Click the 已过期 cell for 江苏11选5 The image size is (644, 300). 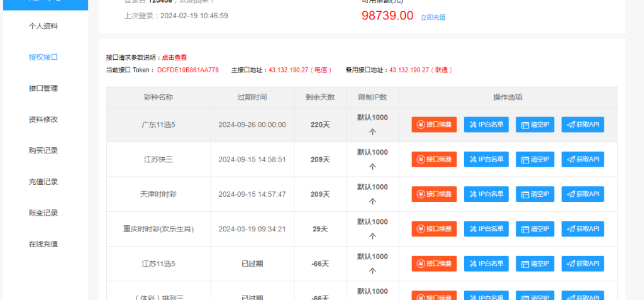(252, 264)
